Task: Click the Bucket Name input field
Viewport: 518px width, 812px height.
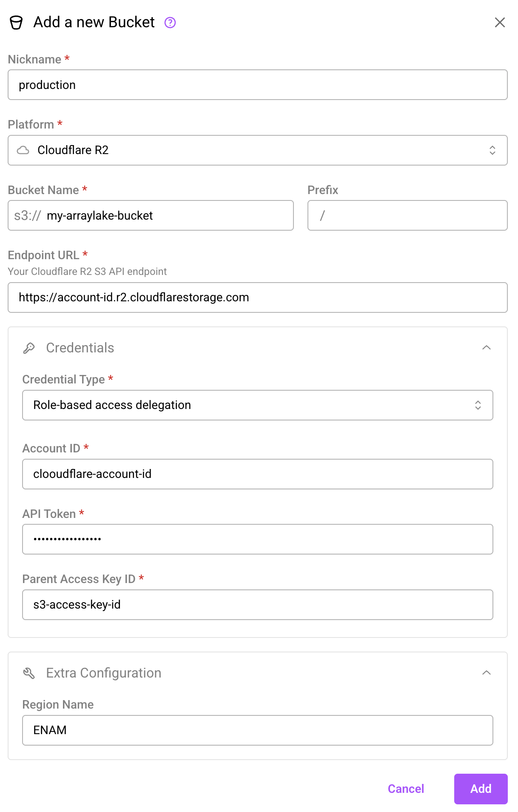Action: point(168,216)
